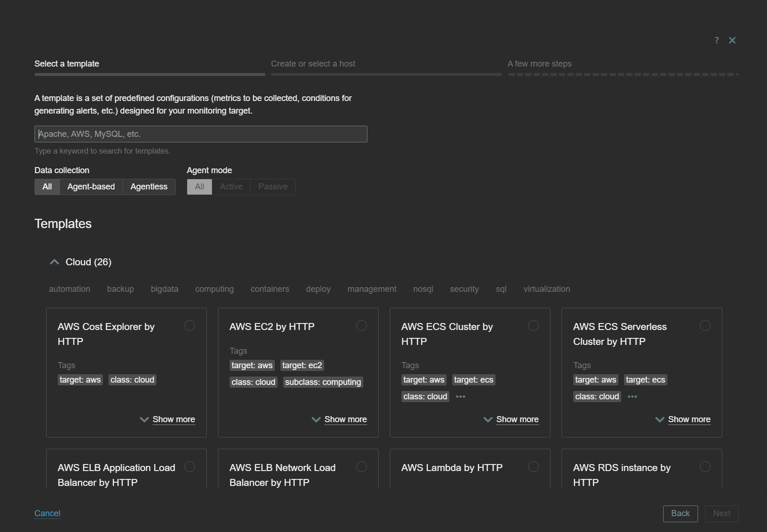This screenshot has height=532, width=767.
Task: Go to Select a template step
Action: tap(149, 67)
